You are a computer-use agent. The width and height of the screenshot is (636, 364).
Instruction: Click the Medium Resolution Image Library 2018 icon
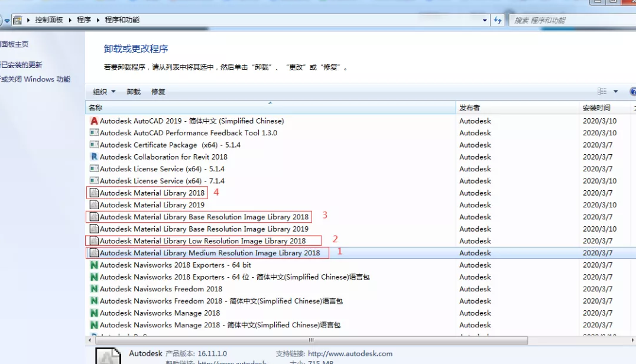(x=94, y=253)
